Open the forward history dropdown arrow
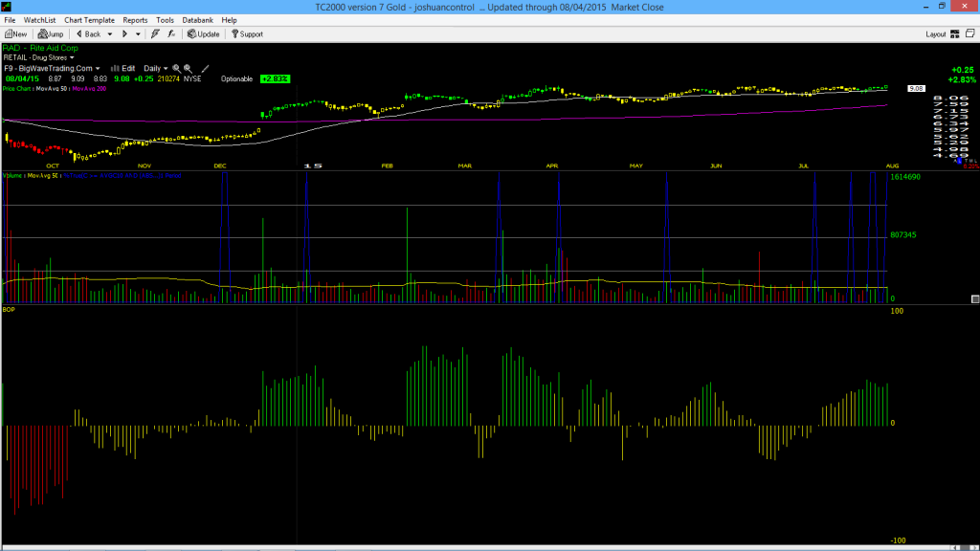980x551 pixels. tap(138, 34)
